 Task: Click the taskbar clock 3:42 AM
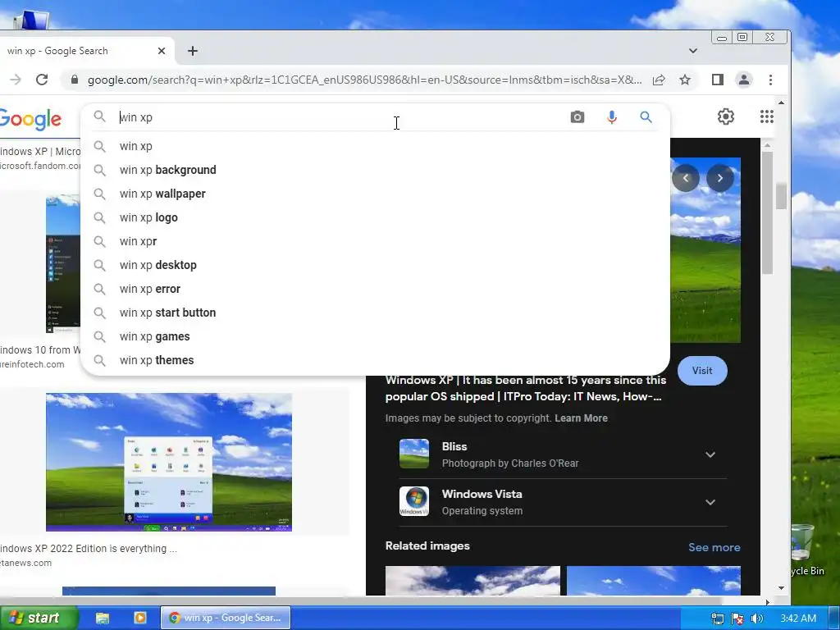pyautogui.click(x=798, y=619)
